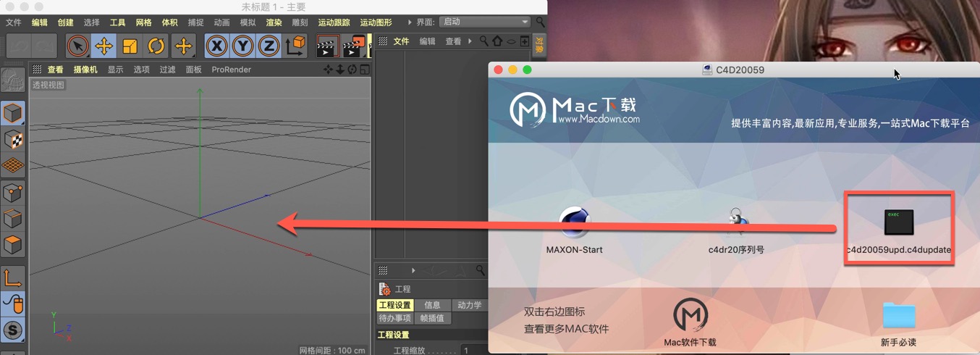The image size is (980, 355).
Task: Open viewport 过滤 menu
Action: (167, 70)
